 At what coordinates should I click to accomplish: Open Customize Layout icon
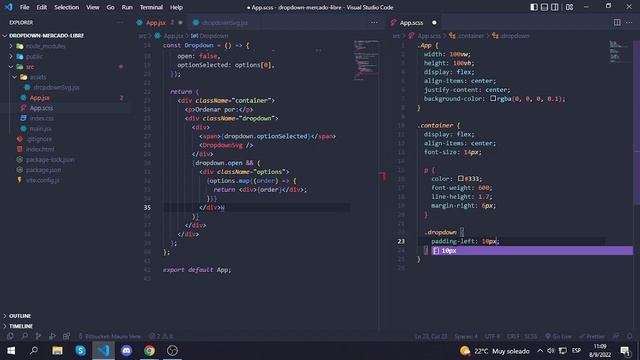click(x=569, y=7)
